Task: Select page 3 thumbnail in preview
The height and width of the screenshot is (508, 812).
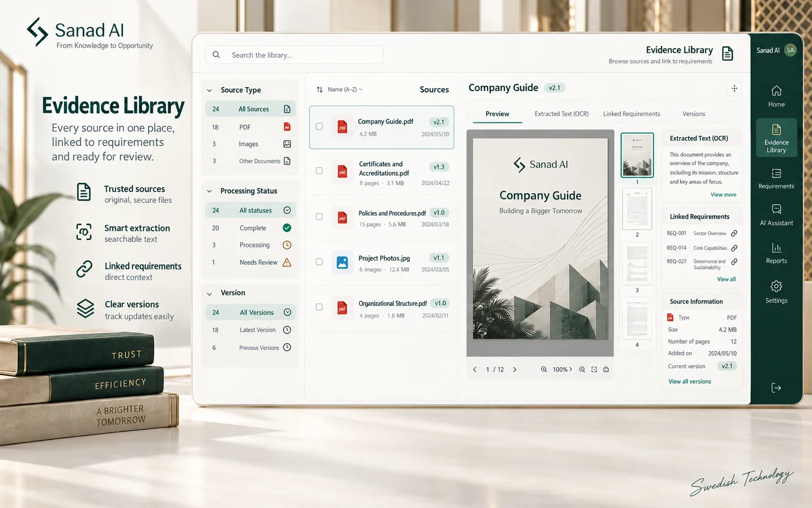Action: [637, 263]
